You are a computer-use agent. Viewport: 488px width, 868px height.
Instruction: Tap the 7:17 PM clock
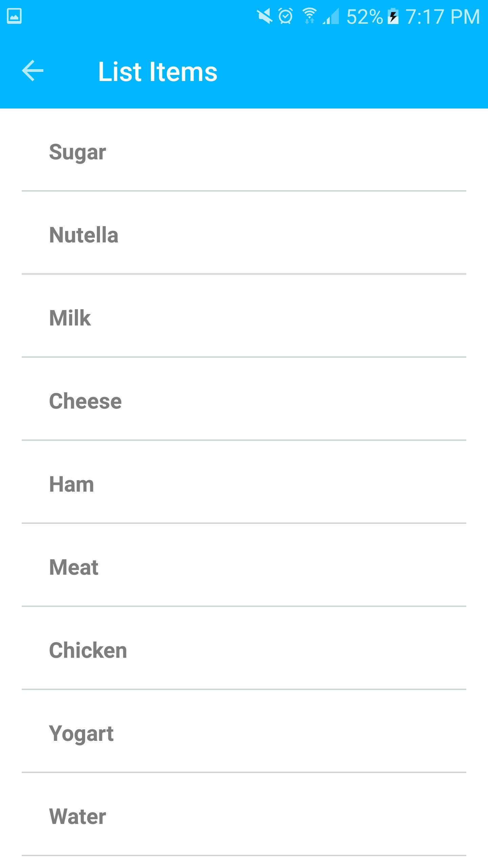tap(443, 17)
